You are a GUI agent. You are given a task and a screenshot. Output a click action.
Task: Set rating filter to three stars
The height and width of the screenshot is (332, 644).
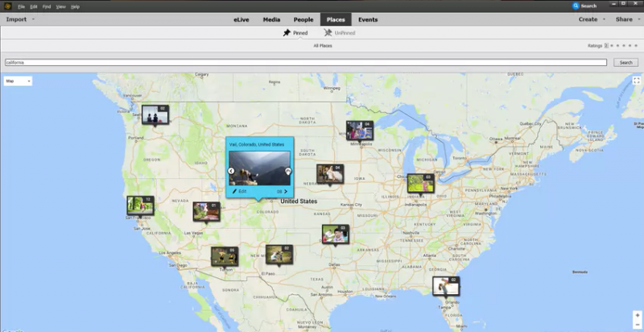pos(624,46)
